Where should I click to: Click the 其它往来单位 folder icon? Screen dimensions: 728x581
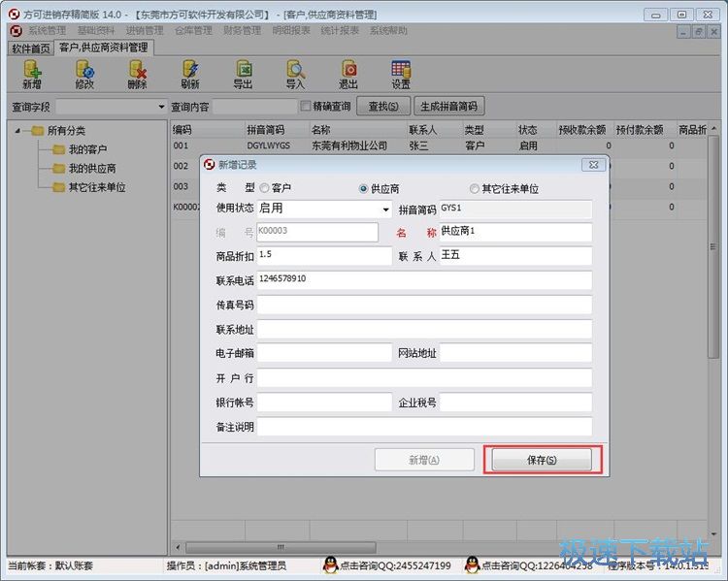[58, 187]
